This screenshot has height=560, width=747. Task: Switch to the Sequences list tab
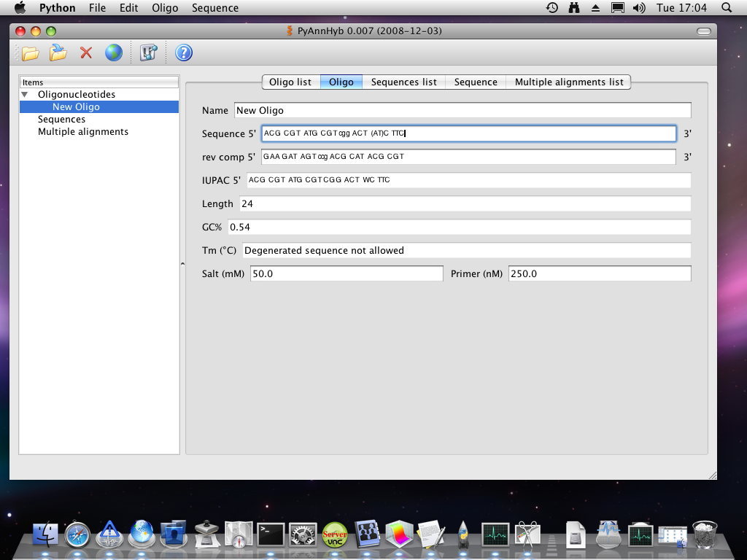tap(403, 82)
